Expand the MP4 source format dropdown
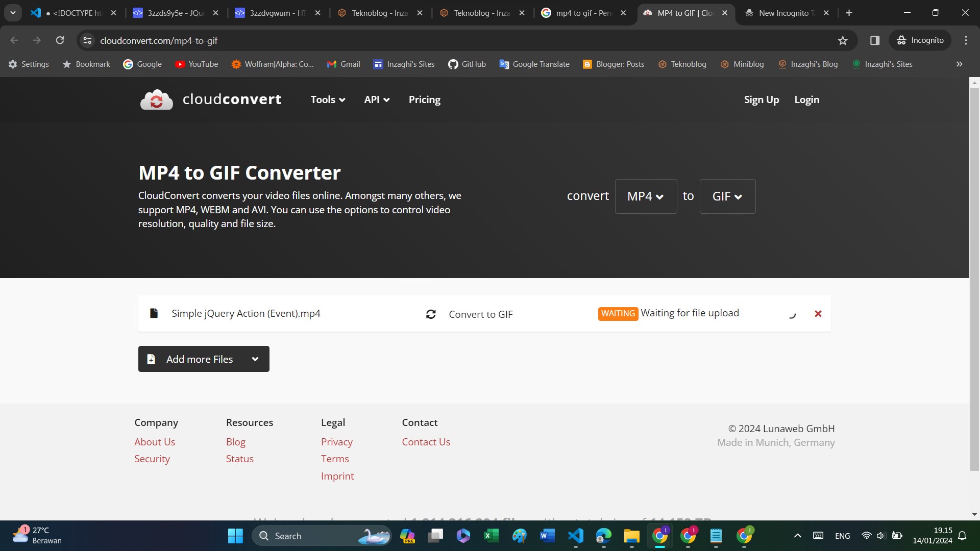Viewport: 980px width, 551px height. click(x=646, y=196)
